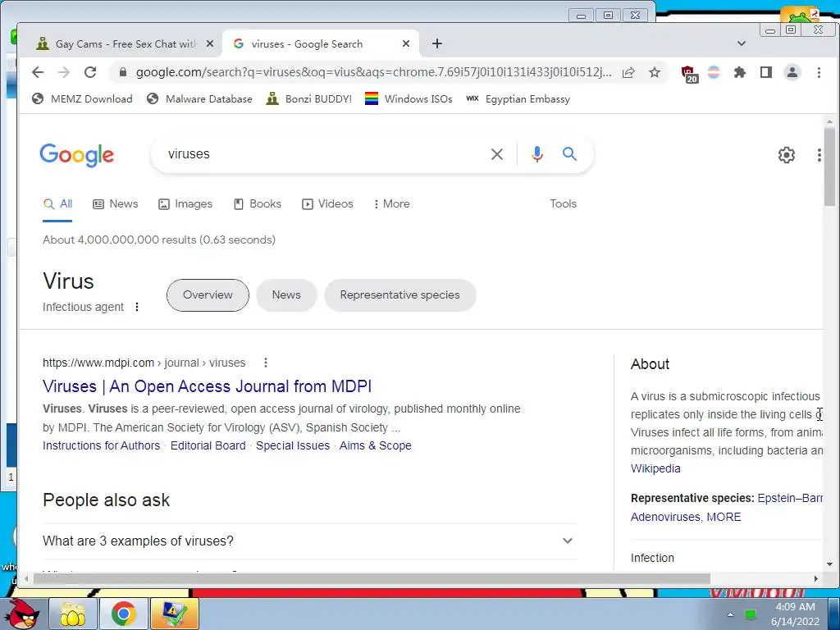The width and height of the screenshot is (840, 630).
Task: Show hidden system tray icons
Action: pyautogui.click(x=730, y=614)
